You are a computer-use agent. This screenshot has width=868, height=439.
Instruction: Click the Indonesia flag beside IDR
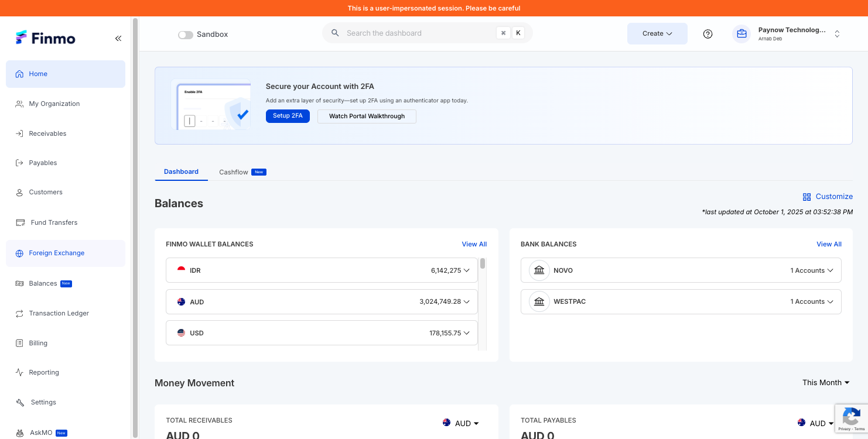(181, 270)
